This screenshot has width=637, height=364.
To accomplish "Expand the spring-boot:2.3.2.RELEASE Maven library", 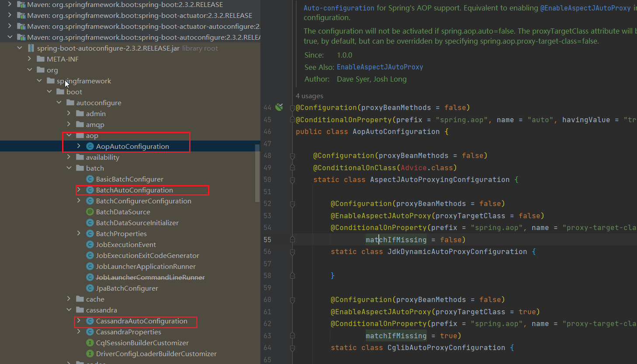I will 10,4.
